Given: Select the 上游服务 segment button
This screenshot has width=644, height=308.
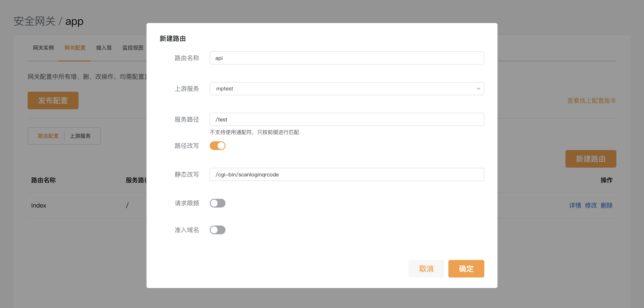Looking at the screenshot, I should 80,136.
